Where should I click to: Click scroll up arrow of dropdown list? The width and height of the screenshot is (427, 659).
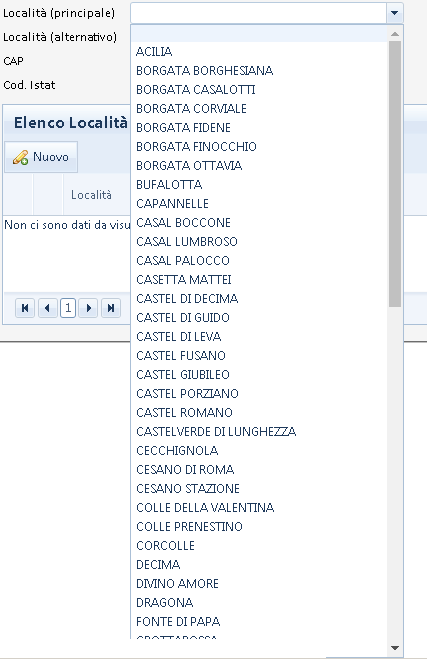pos(395,34)
